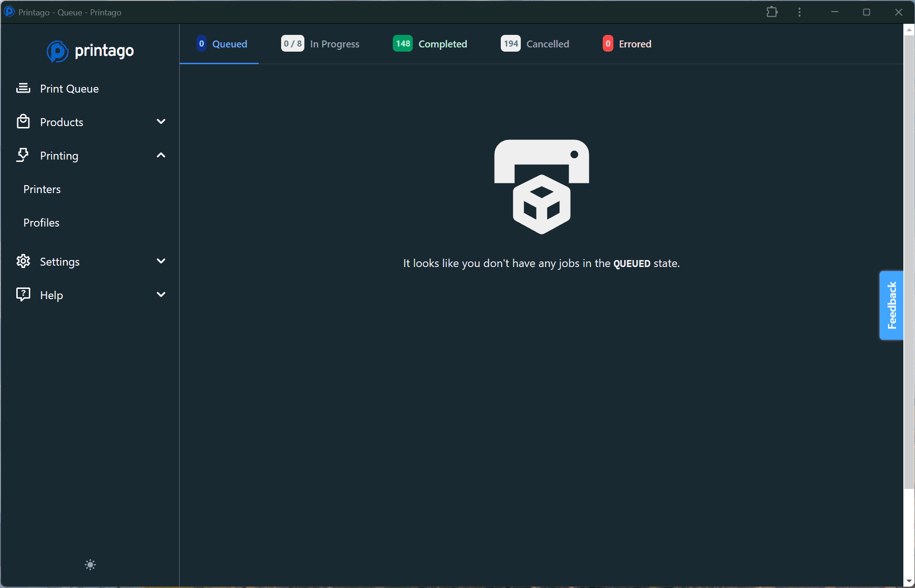The image size is (915, 588).
Task: Collapse the Printing section chevron
Action: [161, 155]
